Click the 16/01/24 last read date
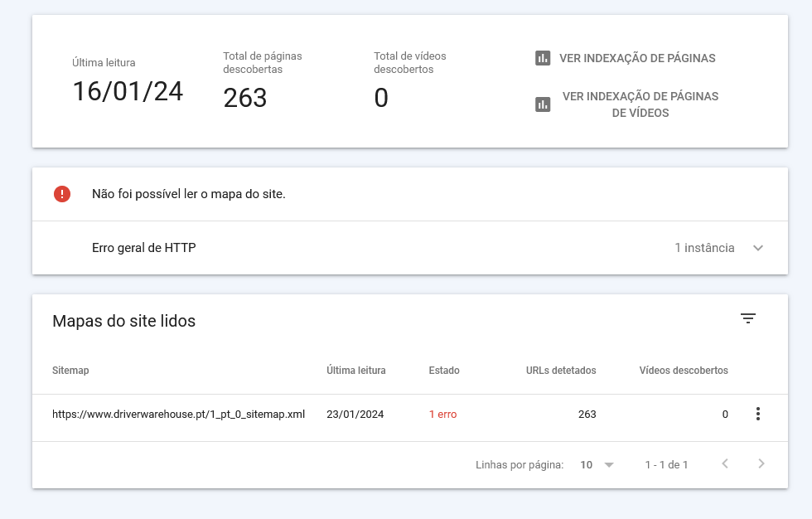 pyautogui.click(x=128, y=92)
